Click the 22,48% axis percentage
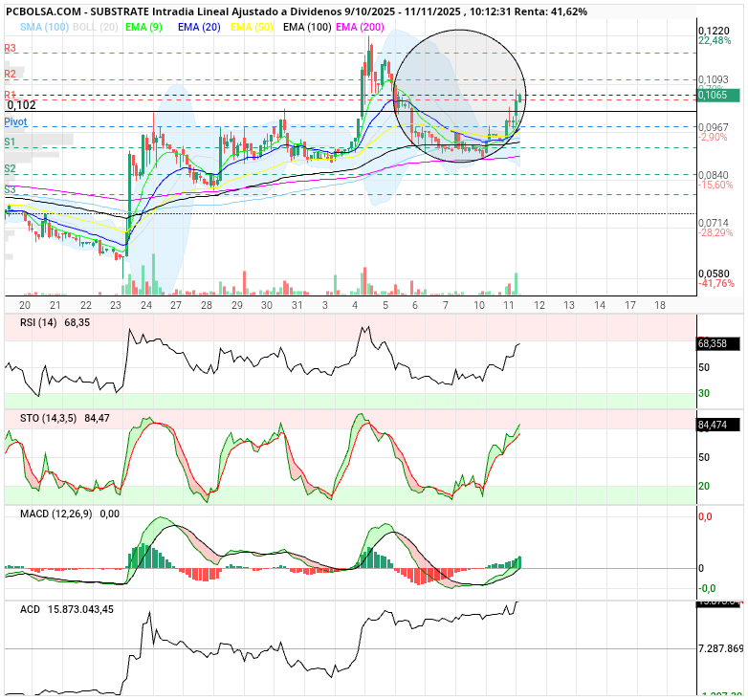748x700 pixels. (715, 40)
